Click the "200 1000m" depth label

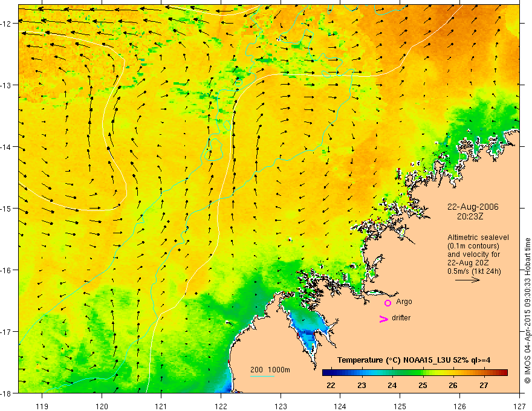270,370
